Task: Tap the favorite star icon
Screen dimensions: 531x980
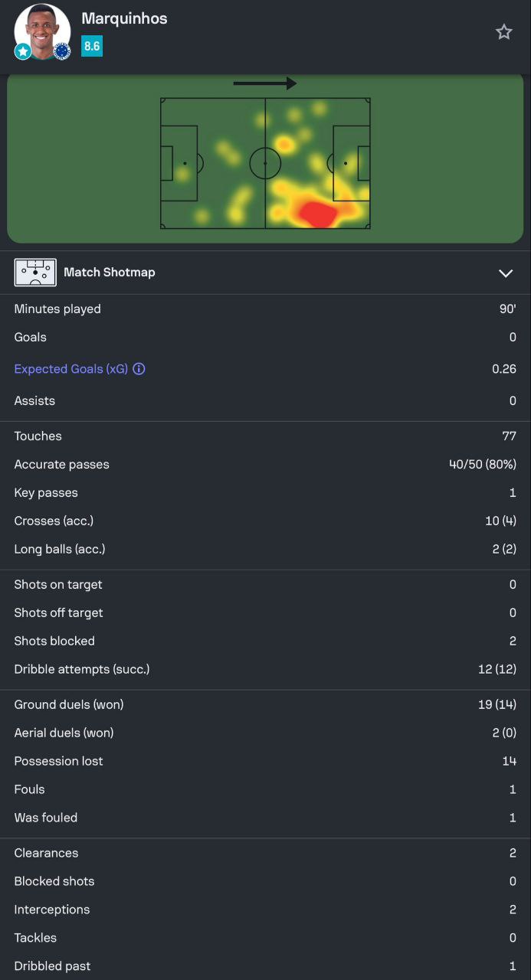Action: pyautogui.click(x=503, y=32)
